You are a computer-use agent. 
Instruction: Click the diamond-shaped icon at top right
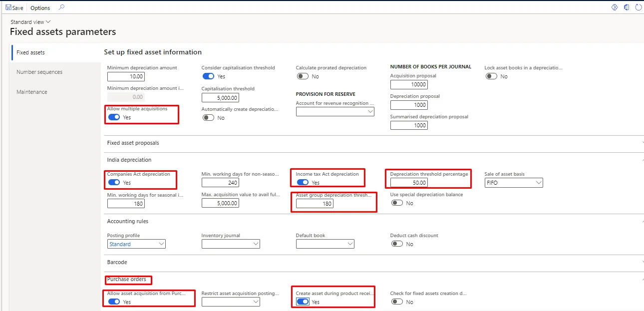[x=615, y=7]
